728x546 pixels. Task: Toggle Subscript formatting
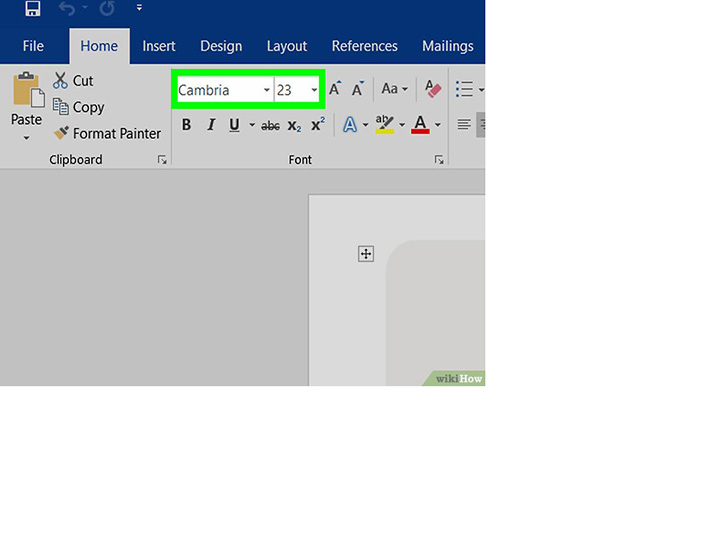coord(294,125)
